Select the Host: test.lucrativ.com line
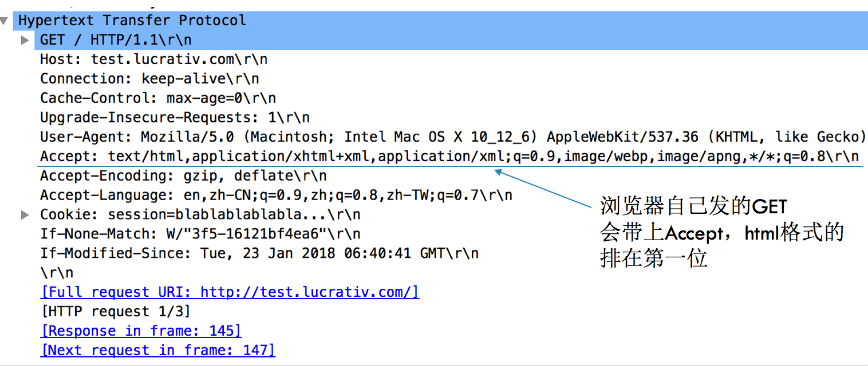868x366 pixels. click(x=153, y=59)
